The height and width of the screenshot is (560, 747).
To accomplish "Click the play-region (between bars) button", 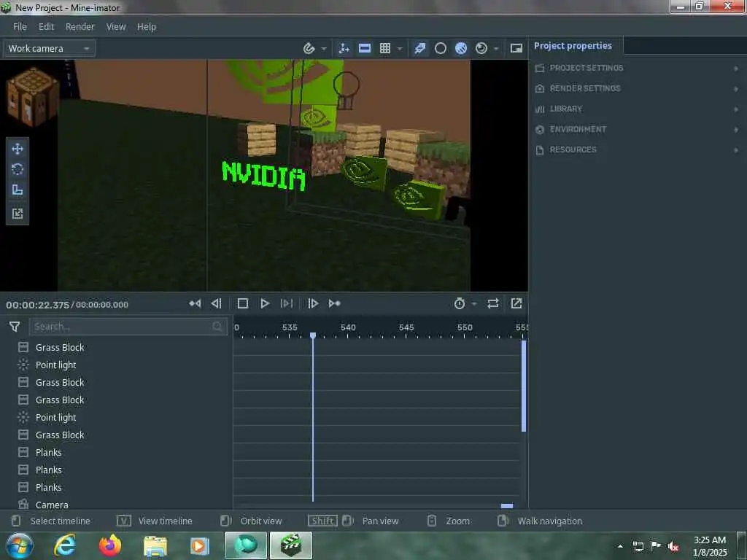I will point(287,303).
